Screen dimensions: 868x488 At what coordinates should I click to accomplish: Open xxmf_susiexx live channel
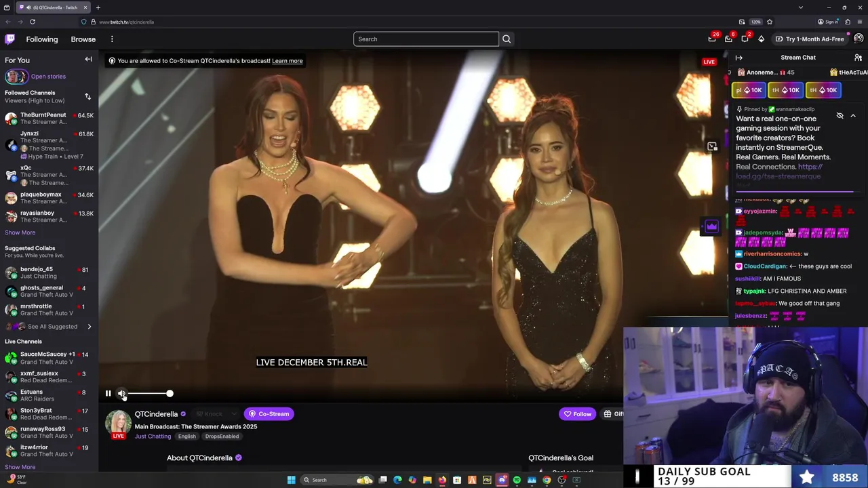click(49, 377)
